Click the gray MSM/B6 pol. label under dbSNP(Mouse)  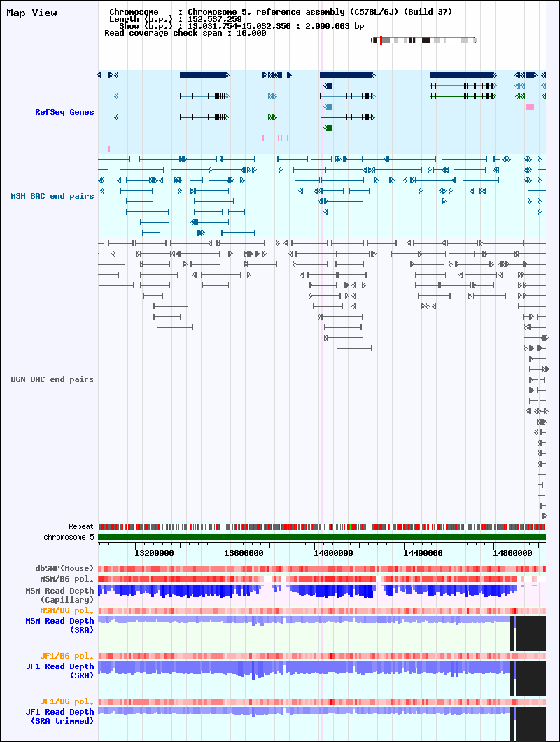click(x=67, y=579)
